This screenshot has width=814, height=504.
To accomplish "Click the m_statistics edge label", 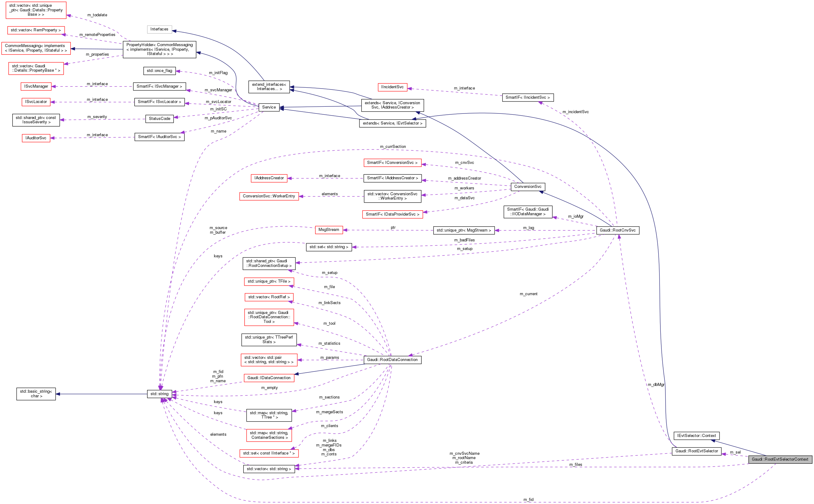I will [x=329, y=344].
